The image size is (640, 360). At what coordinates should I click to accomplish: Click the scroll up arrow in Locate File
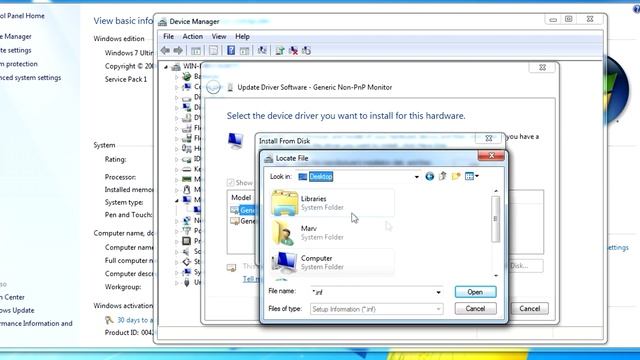tap(496, 191)
